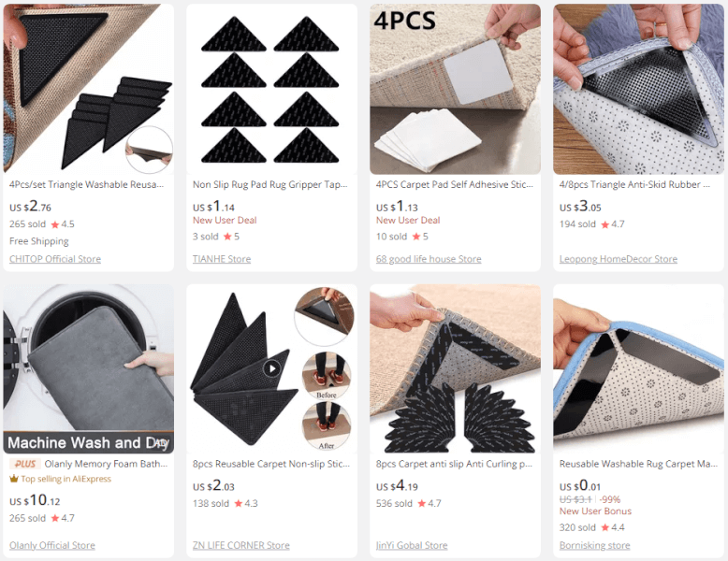
Task: Open 8pcs Carpet anti slip Anti Curling title
Action: (x=454, y=464)
